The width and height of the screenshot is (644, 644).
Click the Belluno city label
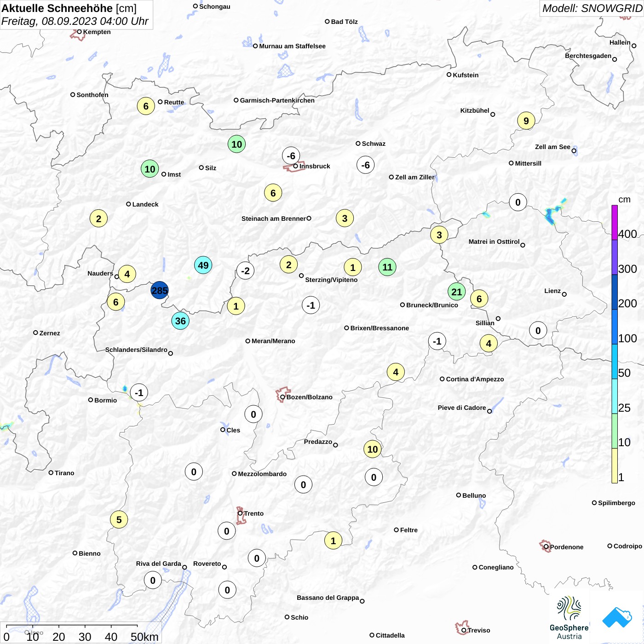(x=474, y=495)
